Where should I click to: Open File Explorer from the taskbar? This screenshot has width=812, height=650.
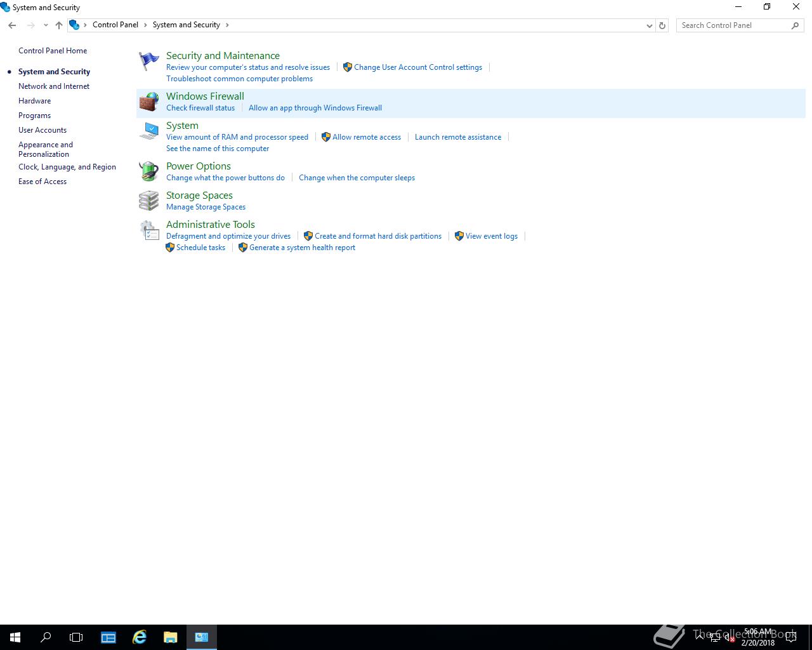tap(171, 637)
